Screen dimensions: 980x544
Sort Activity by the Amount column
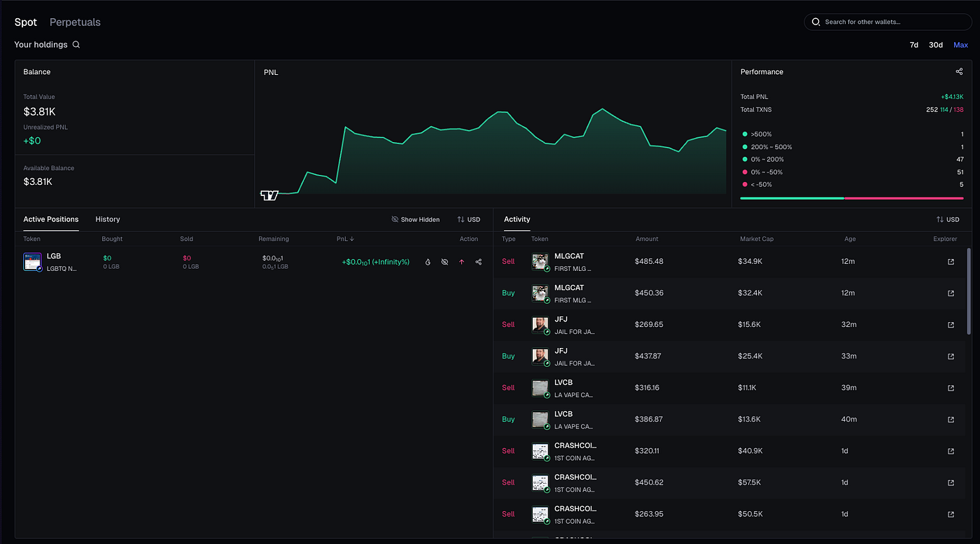click(x=647, y=239)
